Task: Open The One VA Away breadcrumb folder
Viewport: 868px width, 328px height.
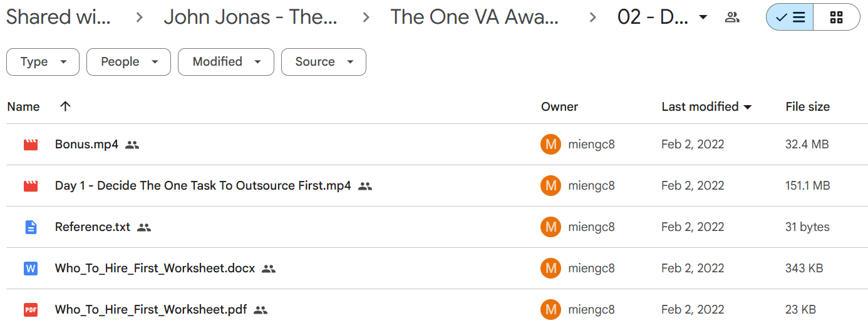Action: click(475, 18)
